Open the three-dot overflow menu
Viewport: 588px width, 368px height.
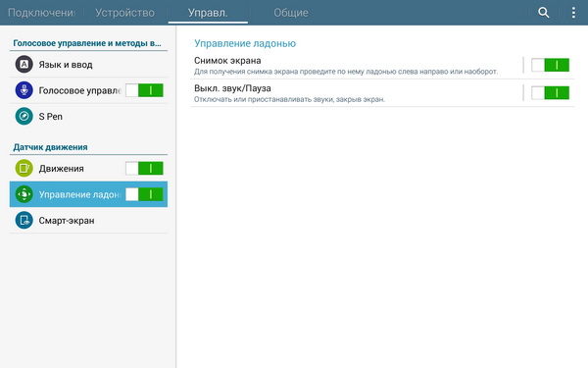(573, 13)
